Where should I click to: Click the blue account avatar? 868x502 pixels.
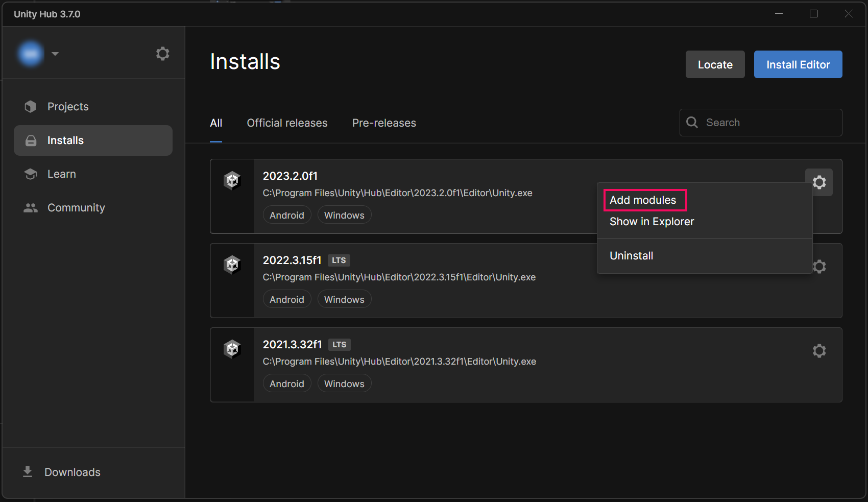pos(31,54)
